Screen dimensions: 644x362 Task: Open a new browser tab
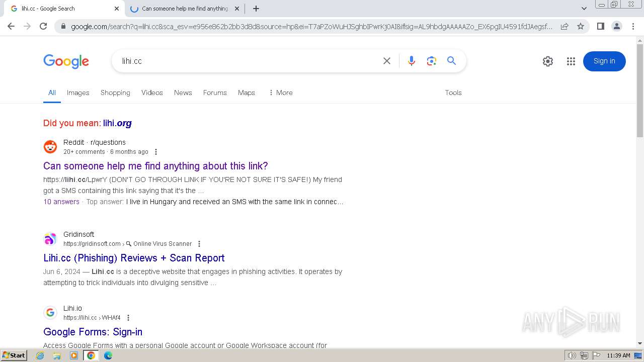coord(256,9)
